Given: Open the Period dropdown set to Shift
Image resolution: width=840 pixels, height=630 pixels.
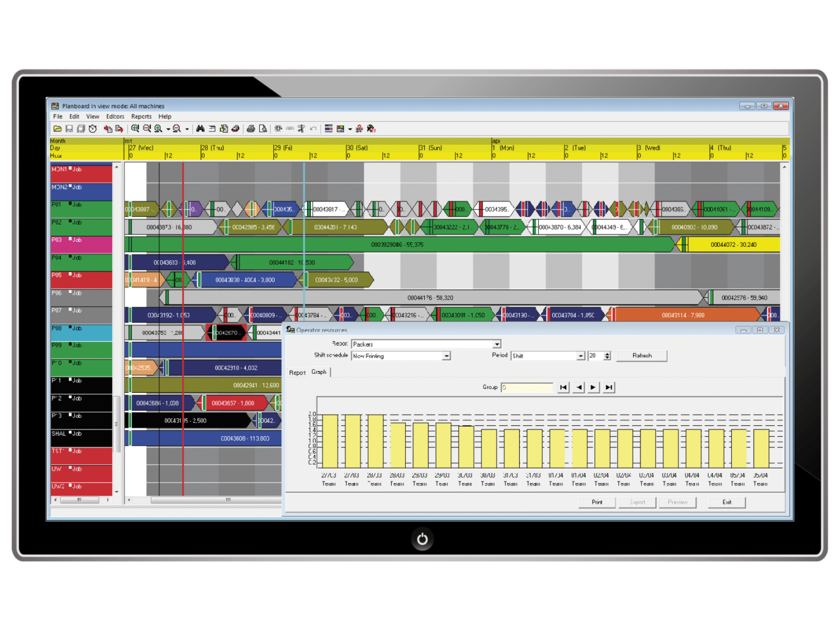Looking at the screenshot, I should point(581,355).
